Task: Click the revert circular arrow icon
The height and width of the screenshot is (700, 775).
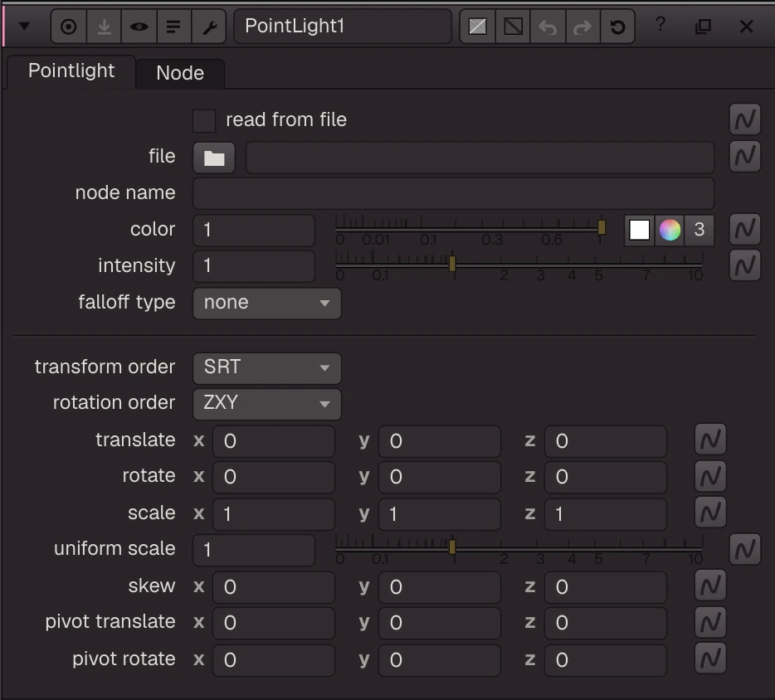Action: click(617, 27)
